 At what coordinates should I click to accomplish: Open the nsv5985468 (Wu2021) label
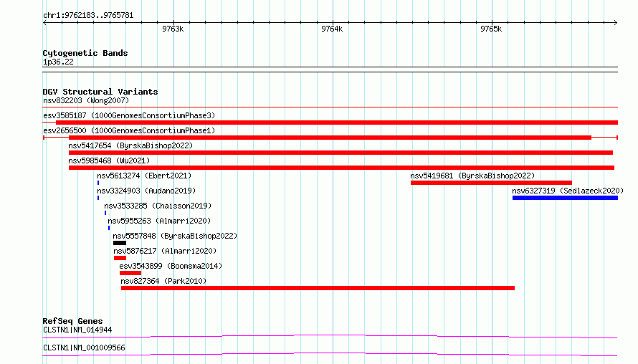pos(109,161)
